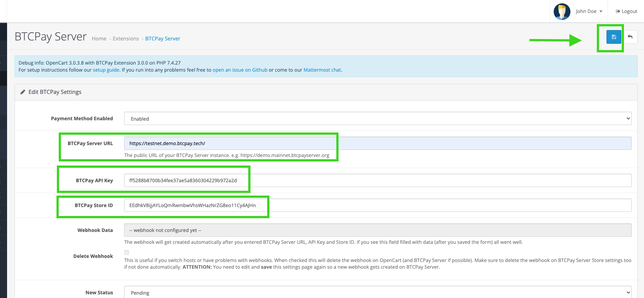Open Extensions breadcrumb
The width and height of the screenshot is (644, 298).
click(126, 39)
